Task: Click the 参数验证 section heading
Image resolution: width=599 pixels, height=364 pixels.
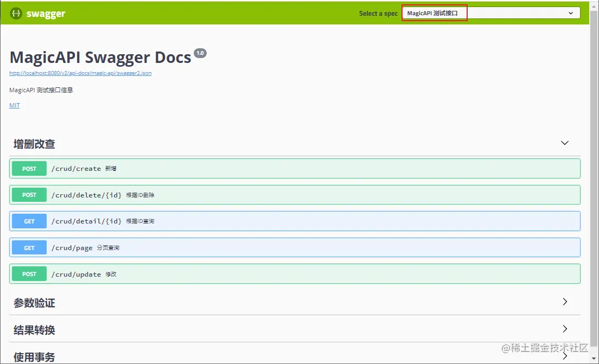Action: (x=34, y=303)
